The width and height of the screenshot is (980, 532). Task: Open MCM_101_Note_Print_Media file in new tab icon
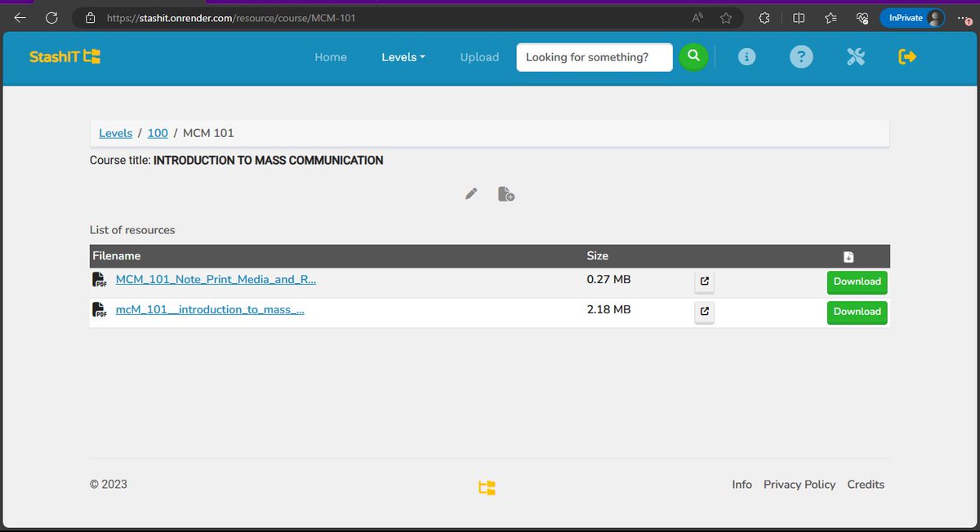click(x=705, y=282)
